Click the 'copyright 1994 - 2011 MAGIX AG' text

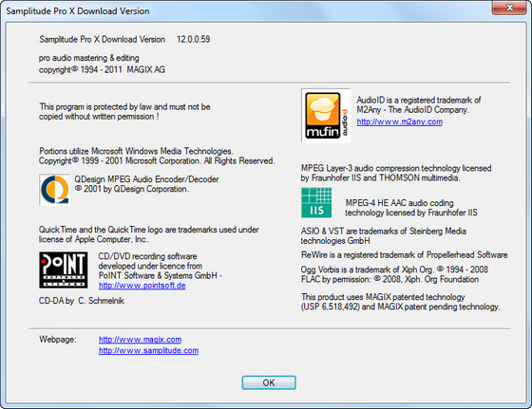tap(102, 69)
